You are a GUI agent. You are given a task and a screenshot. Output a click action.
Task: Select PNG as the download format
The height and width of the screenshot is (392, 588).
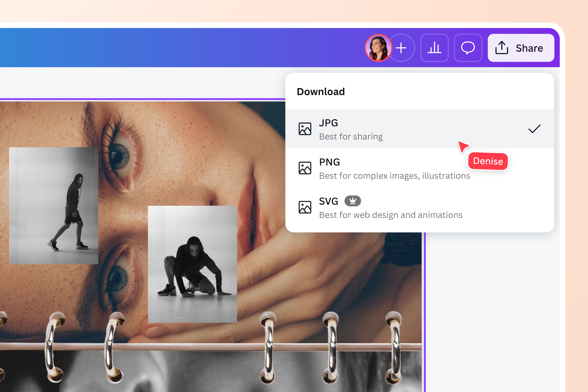tap(329, 162)
